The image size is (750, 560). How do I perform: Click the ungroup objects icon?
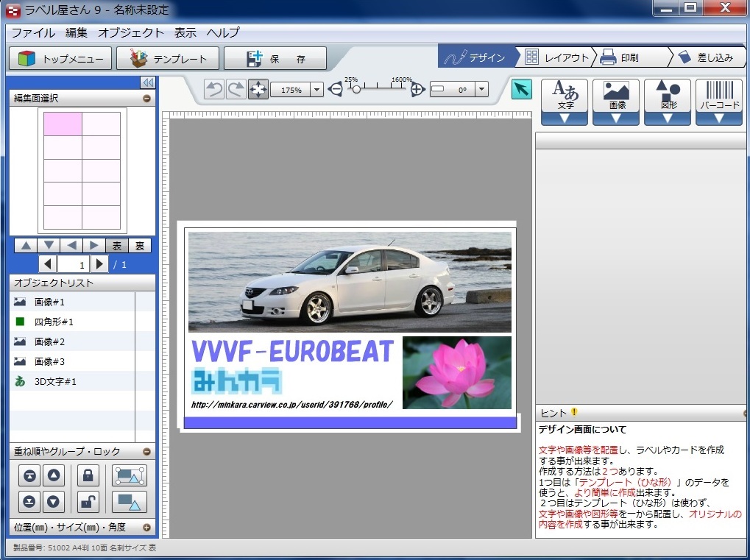click(x=129, y=502)
